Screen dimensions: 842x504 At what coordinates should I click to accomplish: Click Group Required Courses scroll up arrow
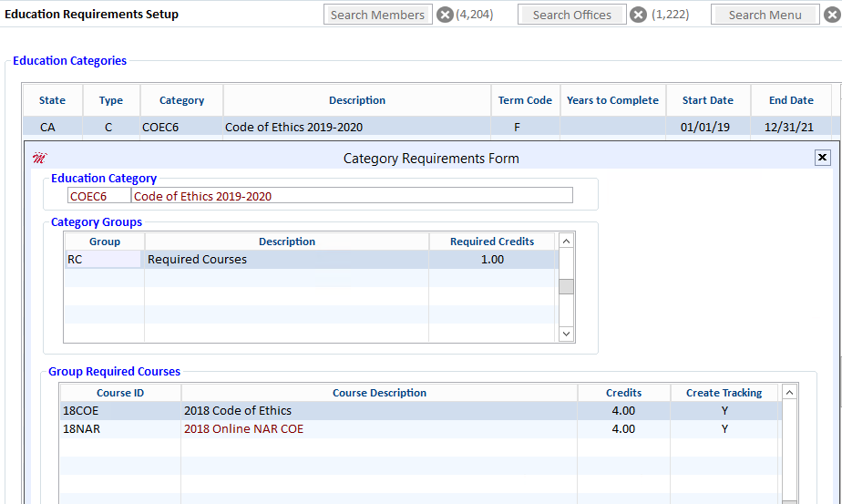(789, 393)
